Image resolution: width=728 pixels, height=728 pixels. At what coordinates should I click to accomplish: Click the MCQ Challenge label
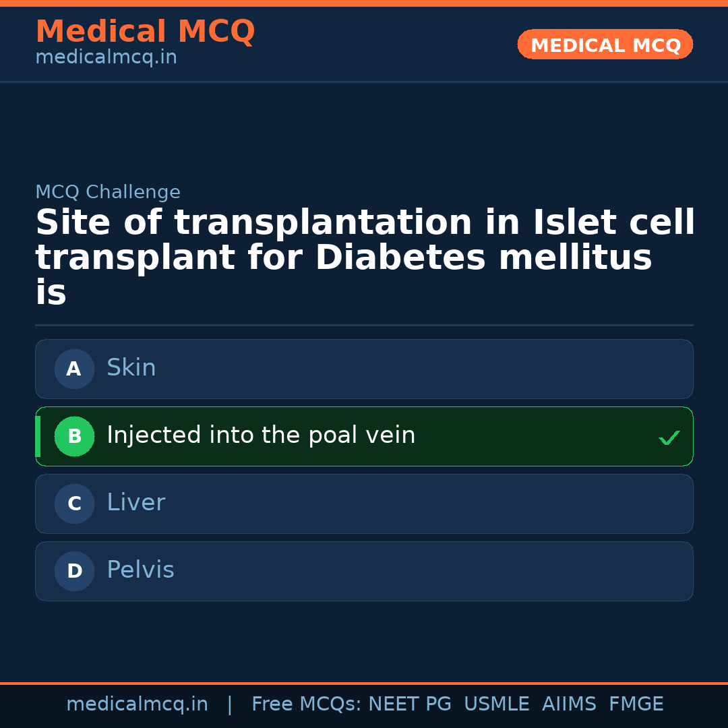(x=108, y=192)
